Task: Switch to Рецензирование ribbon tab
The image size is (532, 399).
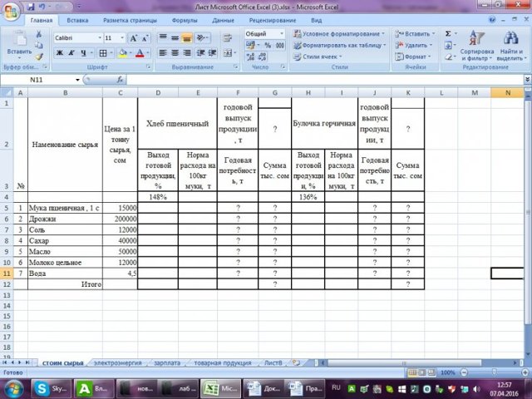Action: [x=273, y=20]
